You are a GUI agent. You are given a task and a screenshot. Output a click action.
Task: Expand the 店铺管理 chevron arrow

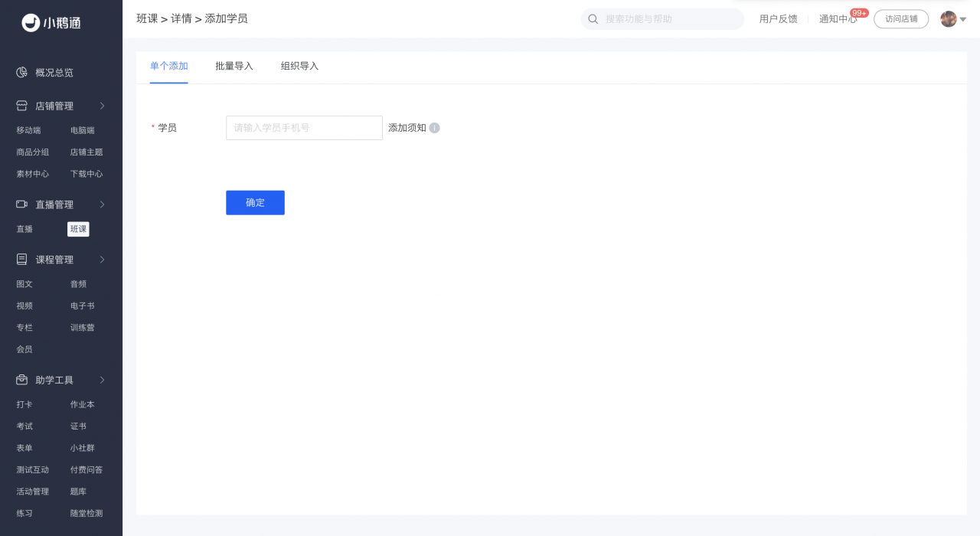coord(102,106)
